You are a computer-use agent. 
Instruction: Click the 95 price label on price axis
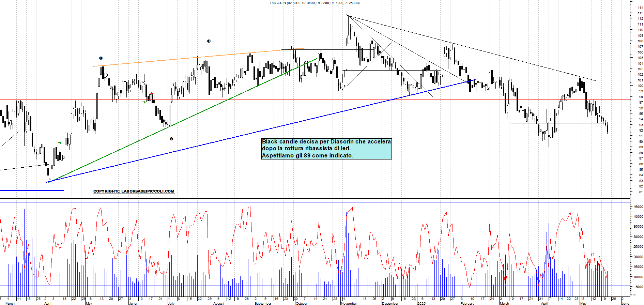(641, 114)
